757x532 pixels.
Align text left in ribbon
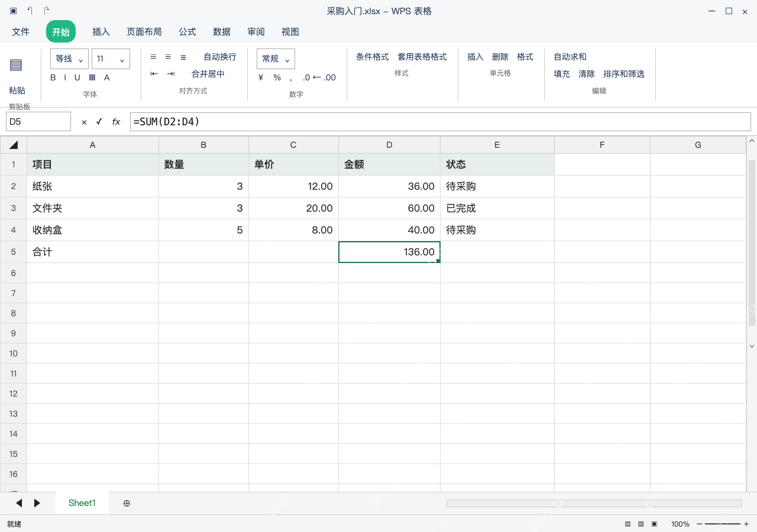click(x=153, y=57)
